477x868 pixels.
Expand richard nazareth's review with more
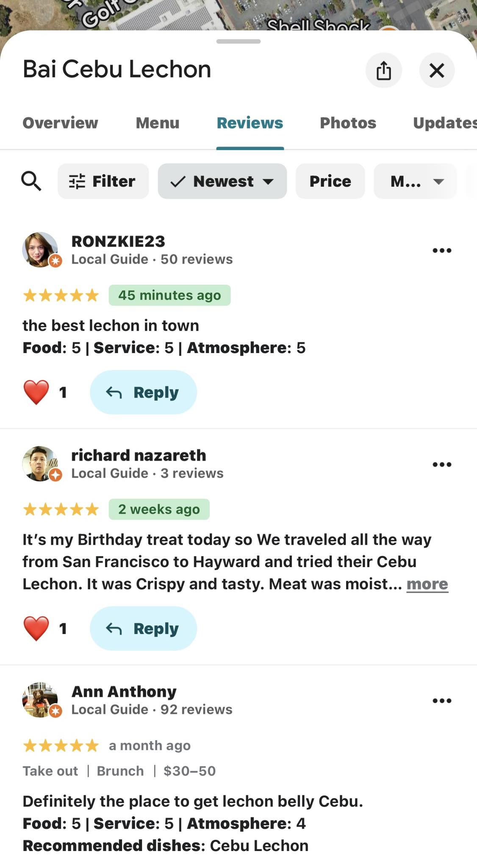[x=427, y=584]
